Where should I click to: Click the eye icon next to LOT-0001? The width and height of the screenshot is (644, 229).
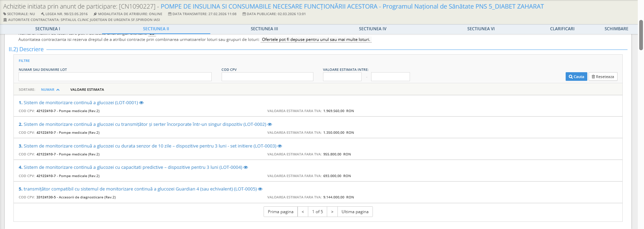pos(141,103)
